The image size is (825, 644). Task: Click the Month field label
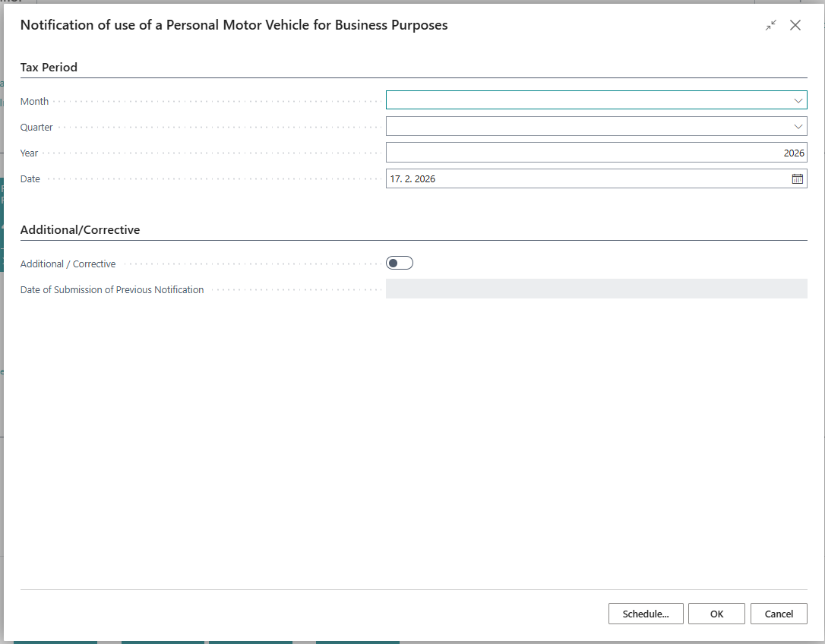[x=34, y=102]
